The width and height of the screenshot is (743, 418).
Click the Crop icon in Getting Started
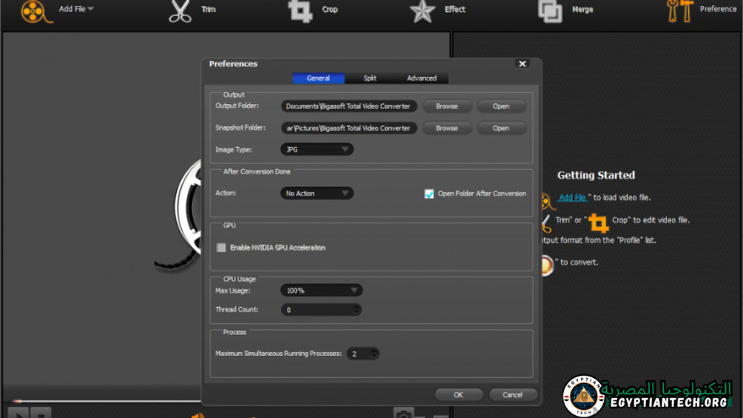pos(598,223)
